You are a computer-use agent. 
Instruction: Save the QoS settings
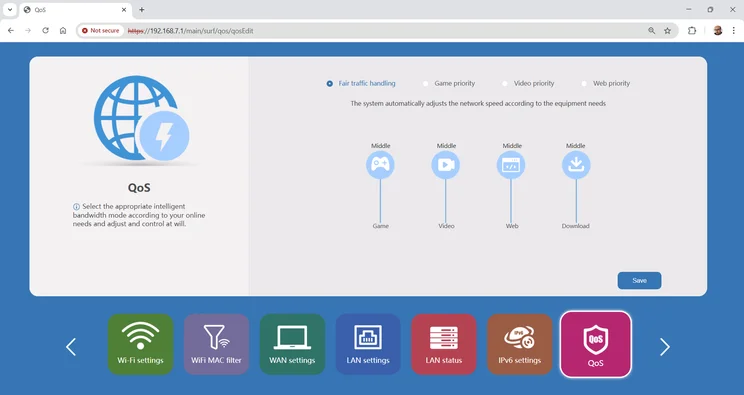point(639,281)
